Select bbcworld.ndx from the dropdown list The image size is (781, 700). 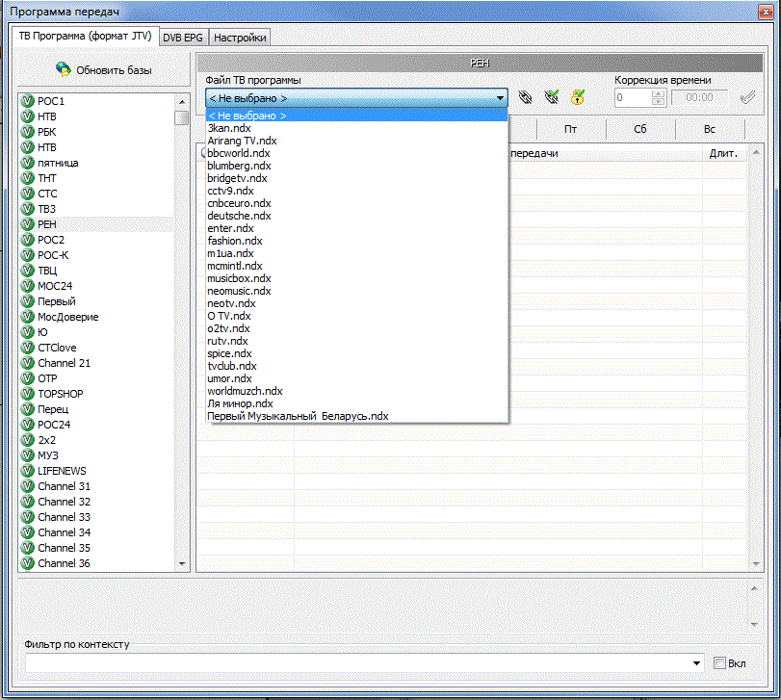[x=239, y=153]
